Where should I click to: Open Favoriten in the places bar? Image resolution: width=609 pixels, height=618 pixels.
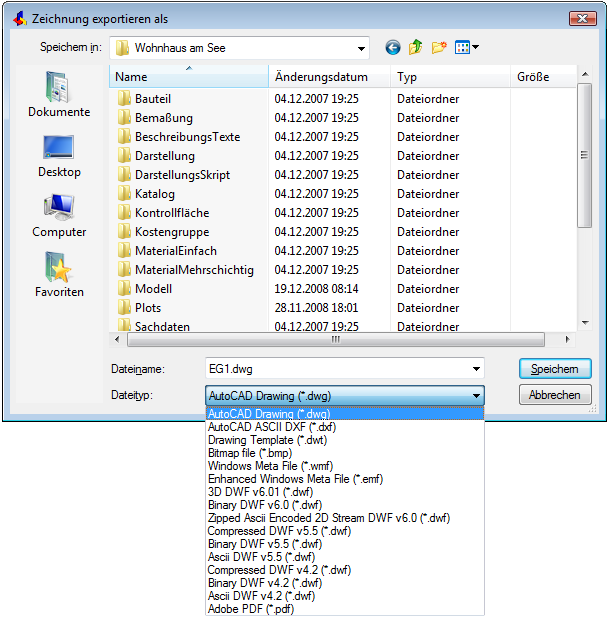pos(59,275)
